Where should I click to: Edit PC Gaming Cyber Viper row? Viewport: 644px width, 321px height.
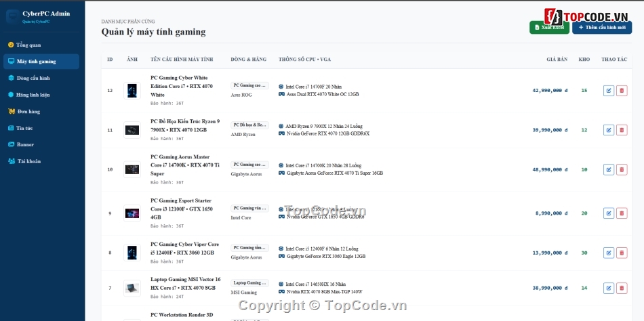(609, 253)
